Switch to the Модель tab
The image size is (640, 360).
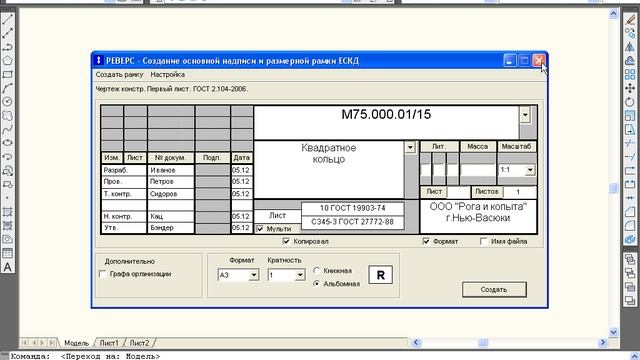point(76,343)
